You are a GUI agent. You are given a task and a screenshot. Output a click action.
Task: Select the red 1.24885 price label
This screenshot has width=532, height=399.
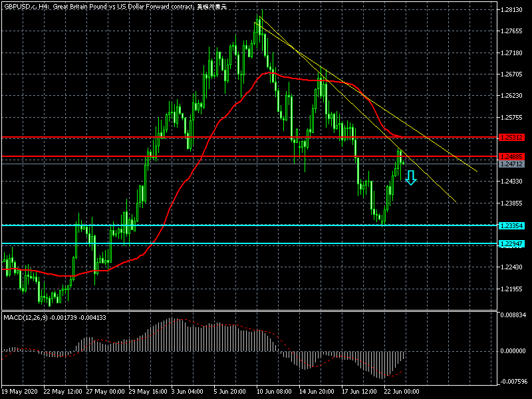point(511,156)
